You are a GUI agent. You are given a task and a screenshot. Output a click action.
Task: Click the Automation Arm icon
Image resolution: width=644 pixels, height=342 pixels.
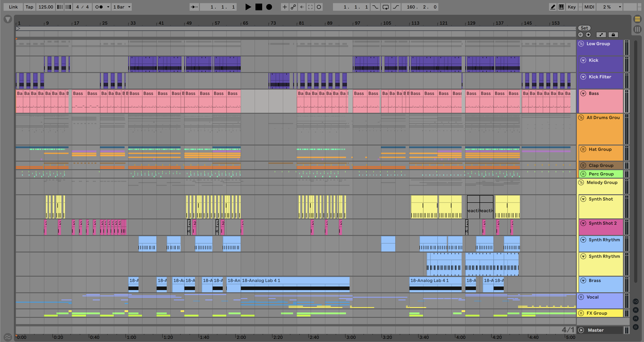[x=293, y=7]
